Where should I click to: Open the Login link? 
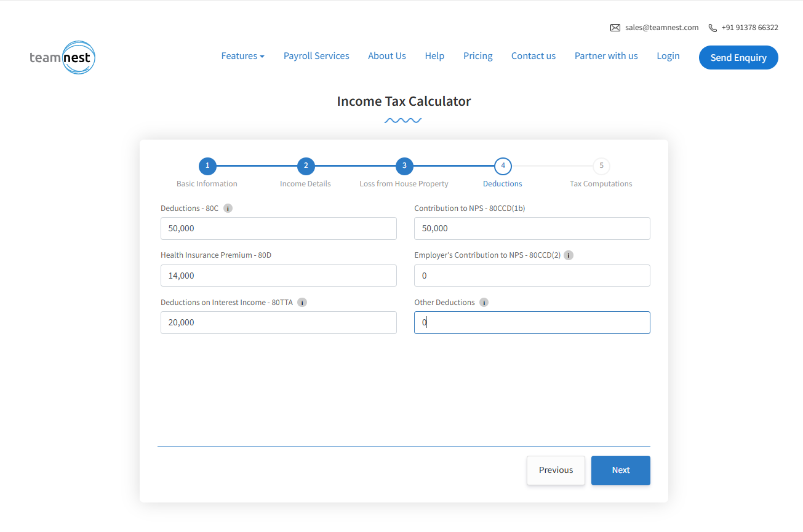668,56
